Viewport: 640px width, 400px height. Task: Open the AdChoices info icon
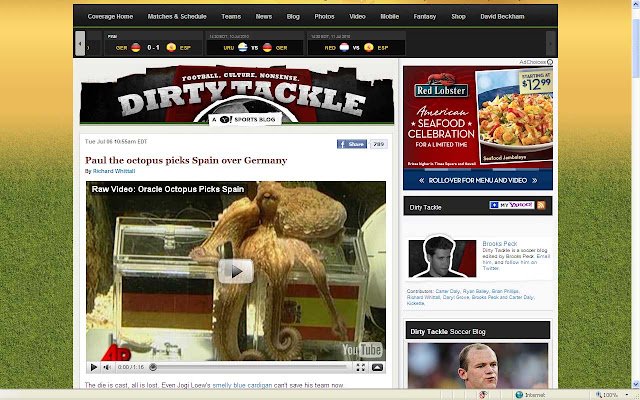pyautogui.click(x=550, y=62)
